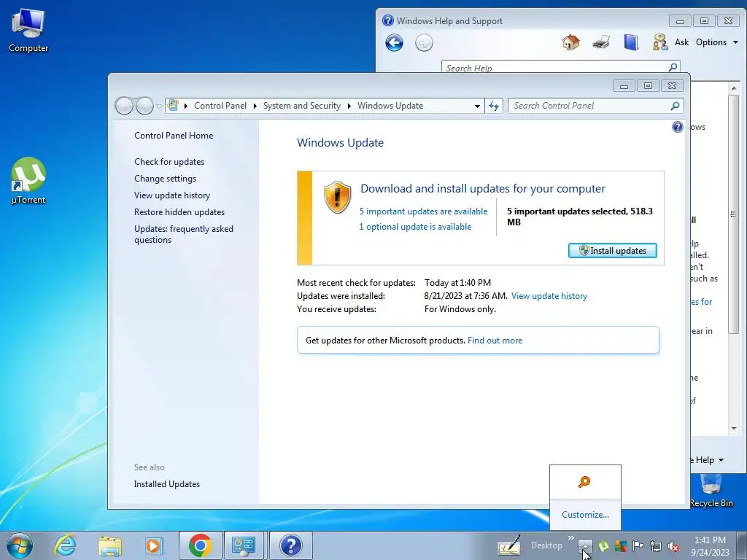The width and height of the screenshot is (747, 560).
Task: Click the Windows Update shield warning icon
Action: (x=337, y=197)
